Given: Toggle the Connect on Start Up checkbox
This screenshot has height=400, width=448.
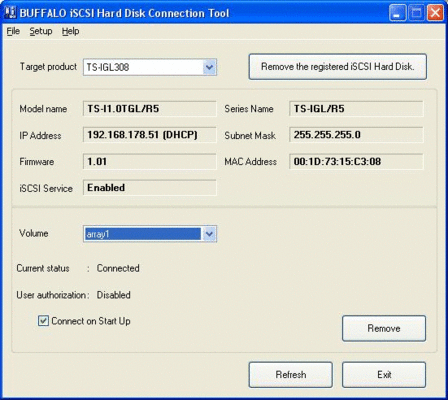Looking at the screenshot, I should pyautogui.click(x=43, y=321).
